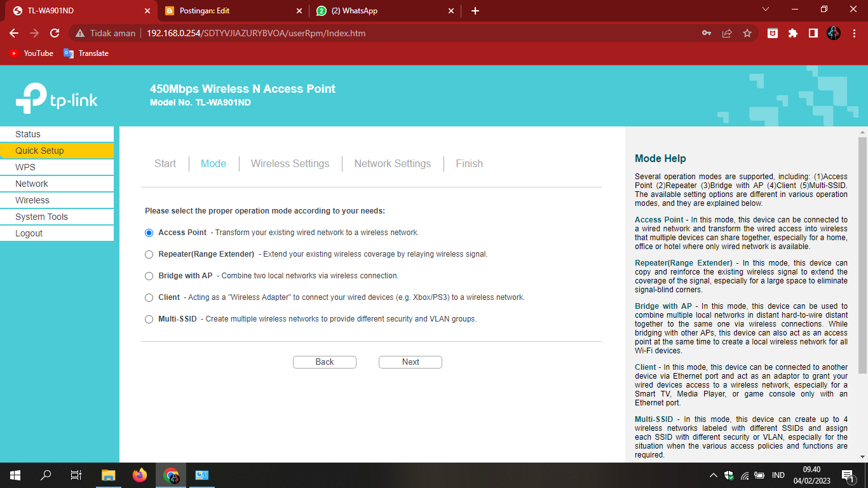Launch Firefox from the taskbar
Image resolution: width=868 pixels, height=488 pixels.
140,475
